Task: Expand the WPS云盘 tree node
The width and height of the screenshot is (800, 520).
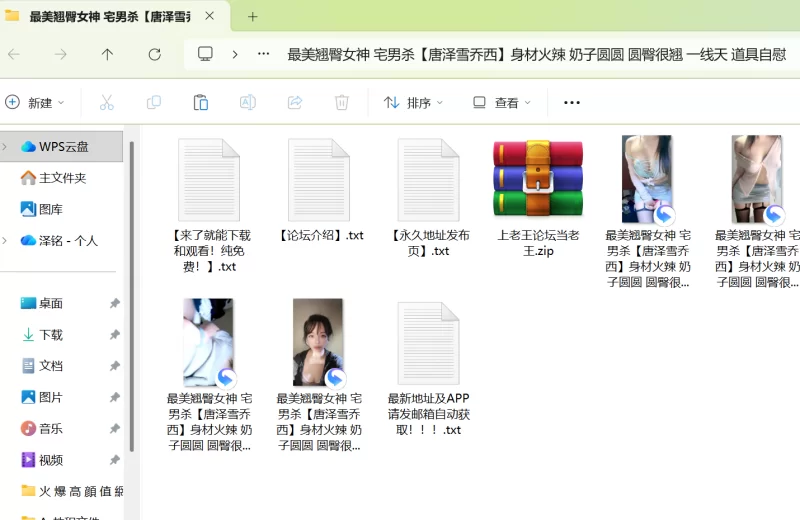Action: [5, 147]
